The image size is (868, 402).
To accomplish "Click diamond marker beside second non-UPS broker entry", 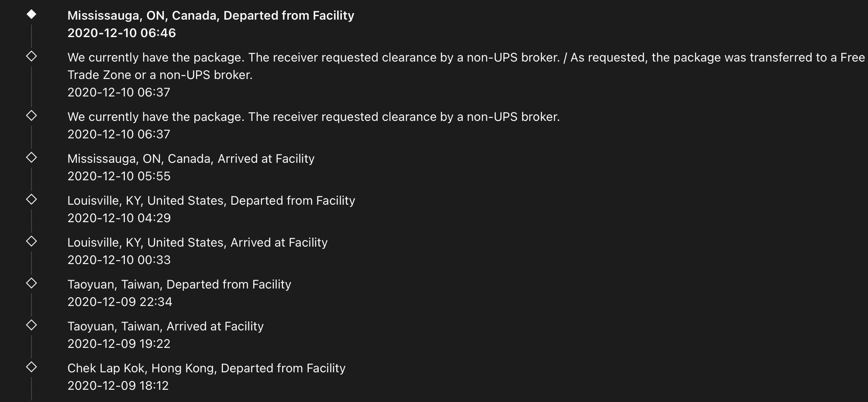I will [31, 116].
